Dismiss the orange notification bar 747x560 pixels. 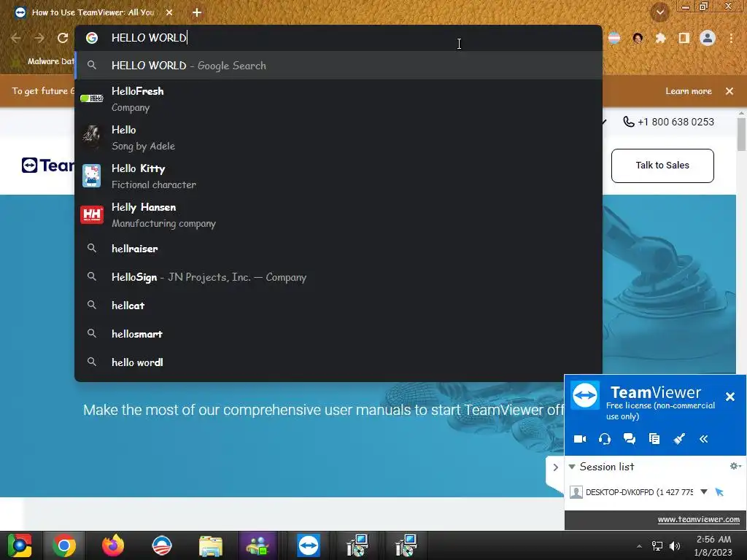pyautogui.click(x=729, y=91)
